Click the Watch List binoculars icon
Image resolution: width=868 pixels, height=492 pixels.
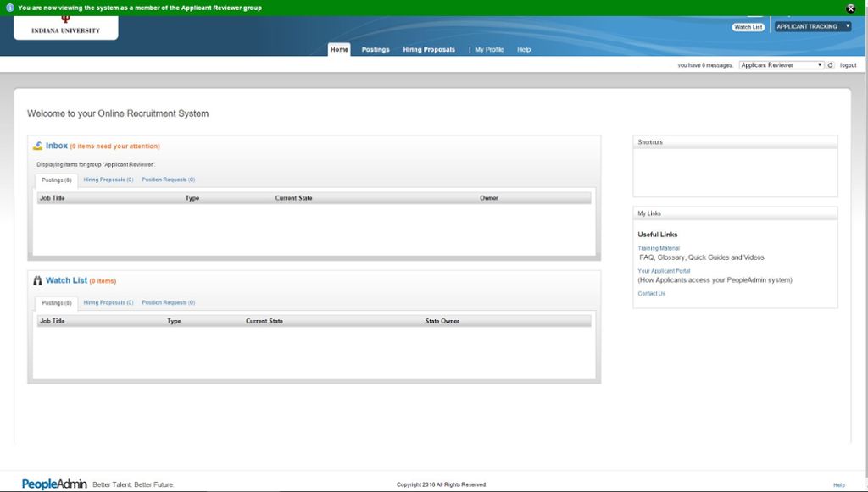tap(37, 280)
